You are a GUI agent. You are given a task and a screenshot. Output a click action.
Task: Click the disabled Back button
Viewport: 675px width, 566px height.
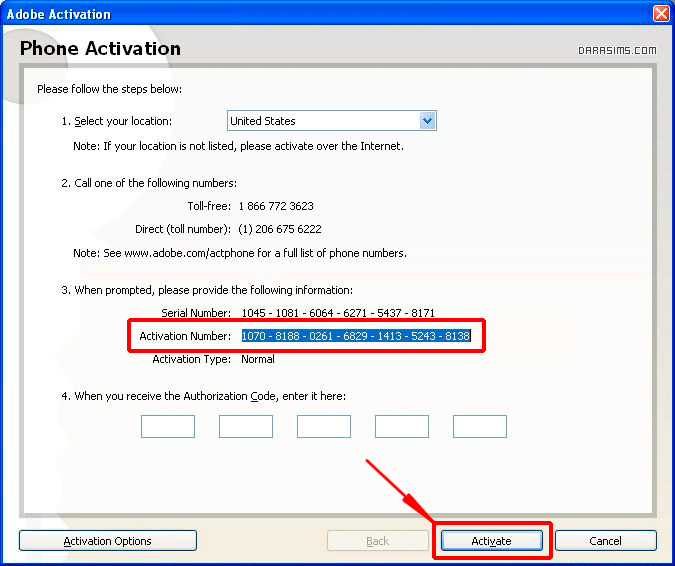(x=378, y=541)
